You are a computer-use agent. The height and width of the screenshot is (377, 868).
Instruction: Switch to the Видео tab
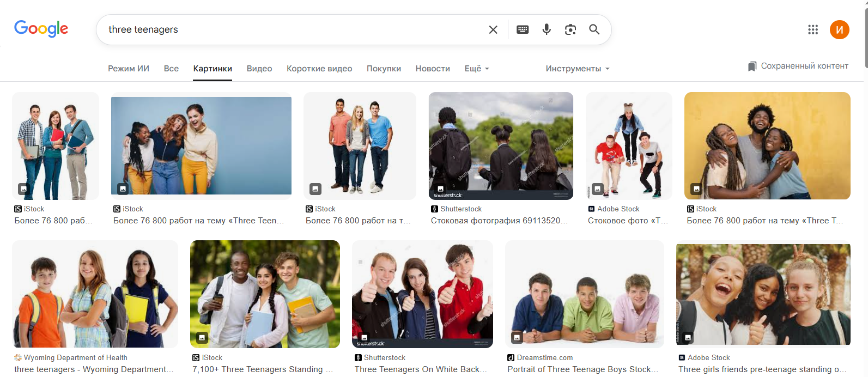259,69
